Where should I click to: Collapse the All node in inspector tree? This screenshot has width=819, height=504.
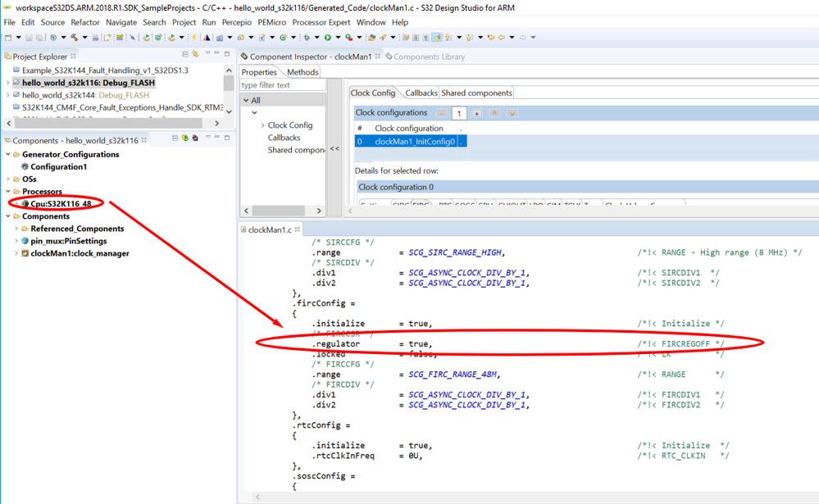[246, 100]
